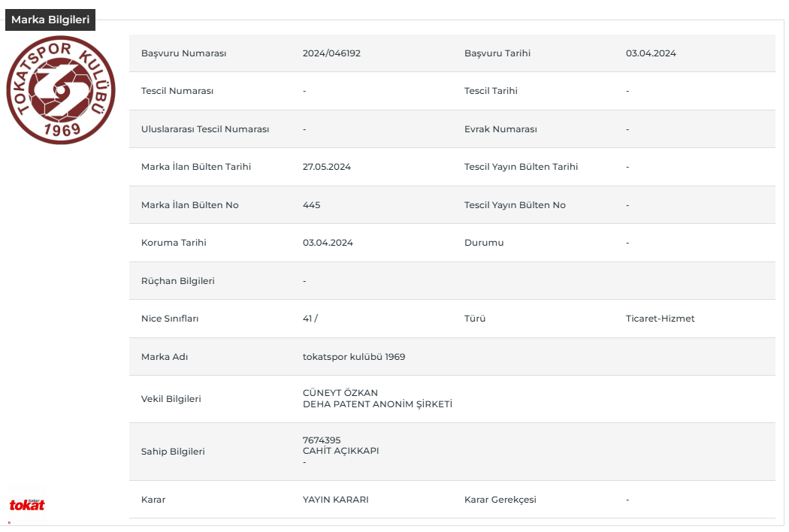
Task: Click the owner number 7674395
Action: pyautogui.click(x=322, y=440)
